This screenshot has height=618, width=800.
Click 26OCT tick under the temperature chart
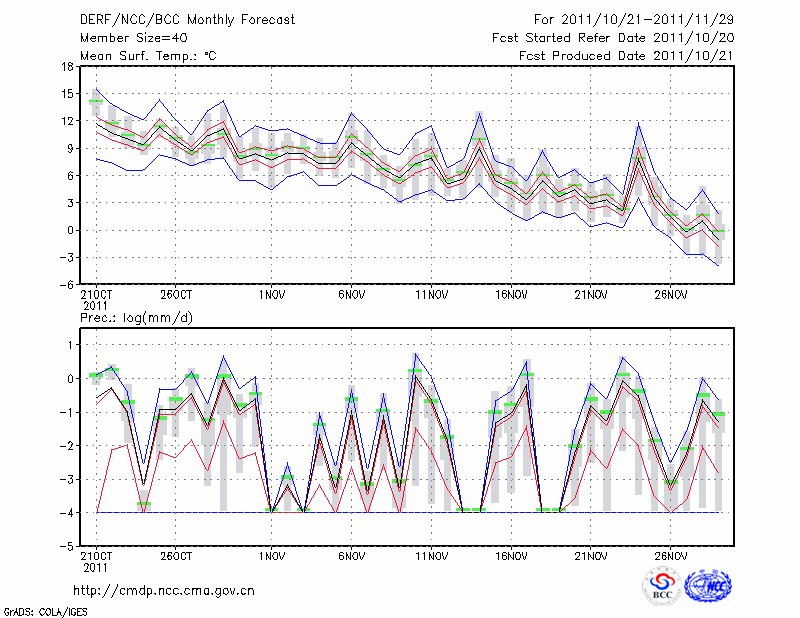(x=175, y=295)
